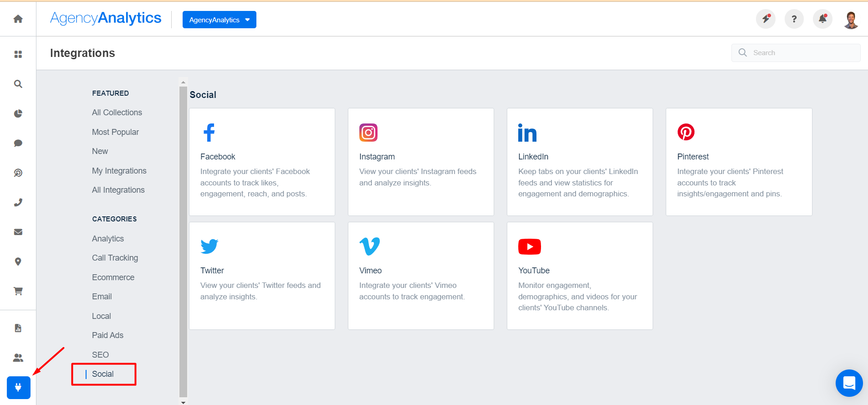Viewport: 868px width, 405px height.
Task: Open the dashboard grid icon in the sidebar
Action: point(18,54)
